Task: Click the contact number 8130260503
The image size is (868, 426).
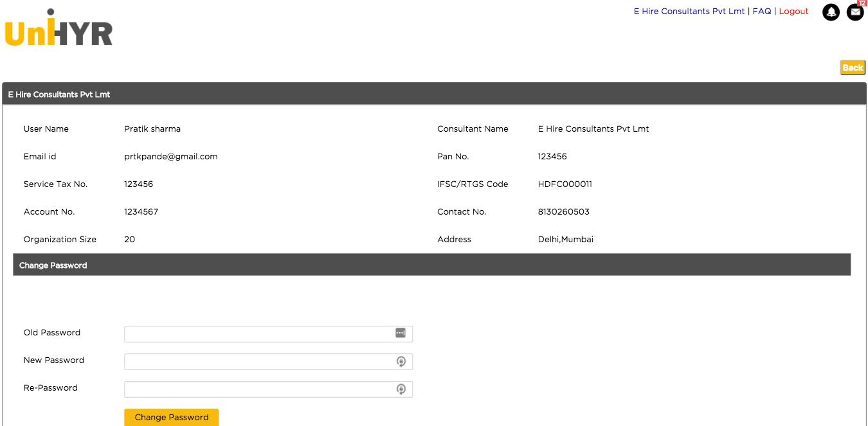Action: tap(564, 211)
